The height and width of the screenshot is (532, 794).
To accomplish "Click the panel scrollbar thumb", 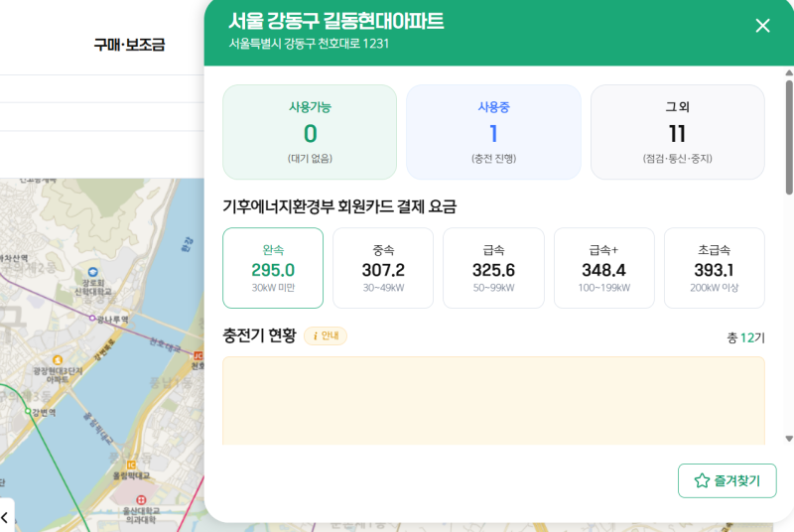I will pyautogui.click(x=789, y=137).
